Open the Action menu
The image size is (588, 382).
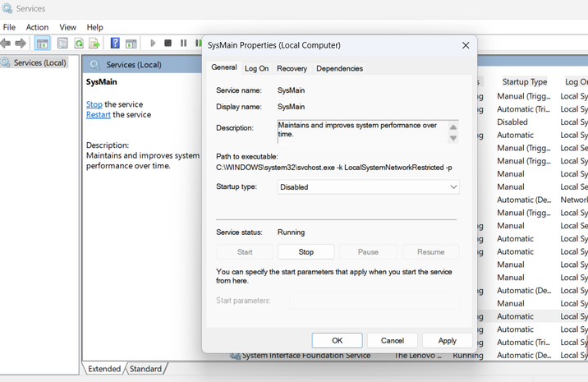(x=37, y=27)
